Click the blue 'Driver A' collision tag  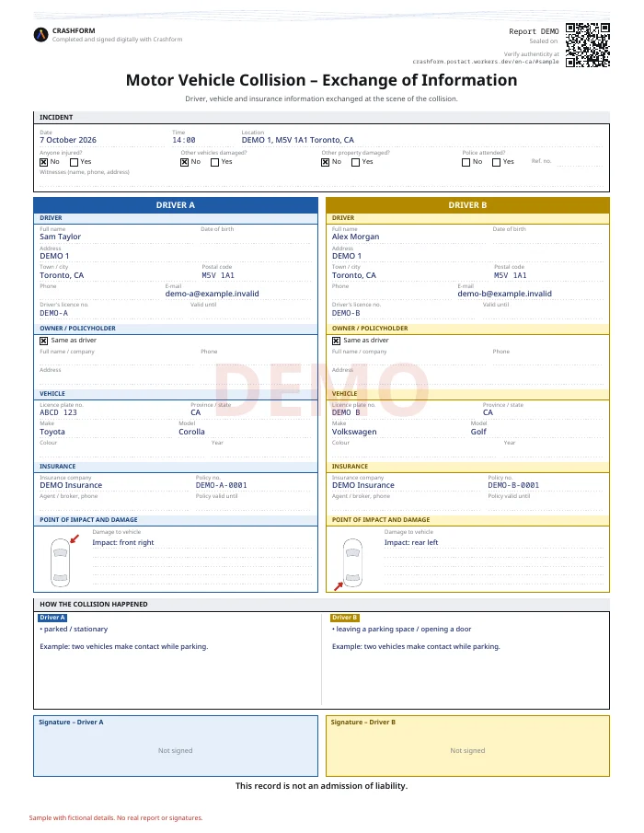[x=52, y=618]
